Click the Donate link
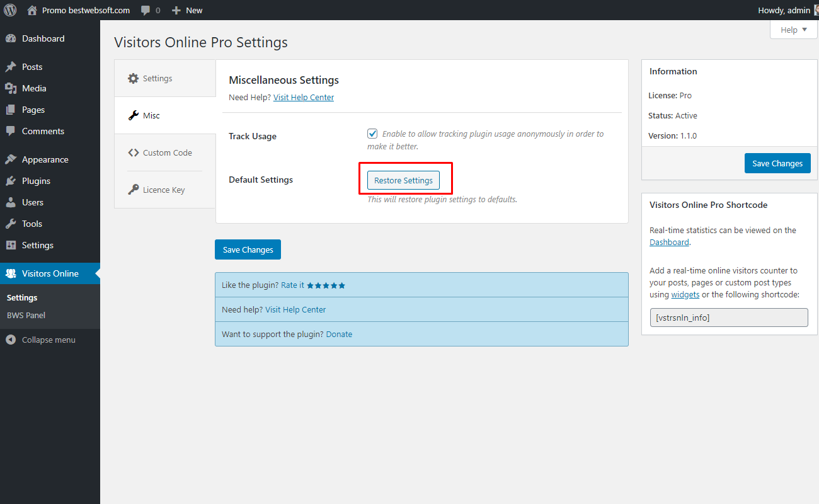819x504 pixels. [x=339, y=334]
